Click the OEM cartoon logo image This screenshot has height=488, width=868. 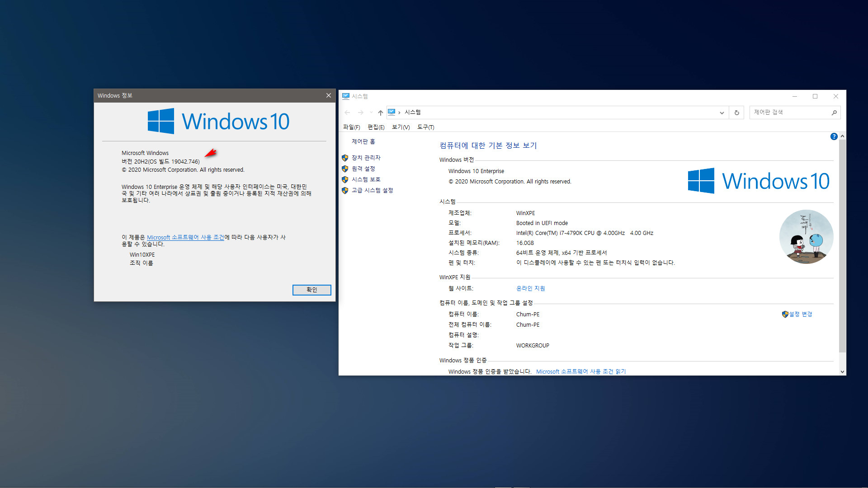pyautogui.click(x=806, y=237)
